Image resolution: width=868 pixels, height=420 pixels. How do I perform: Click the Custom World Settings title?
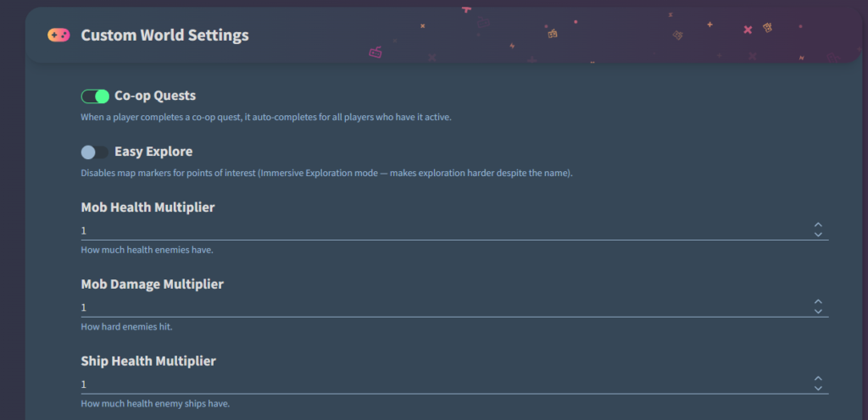(x=164, y=35)
